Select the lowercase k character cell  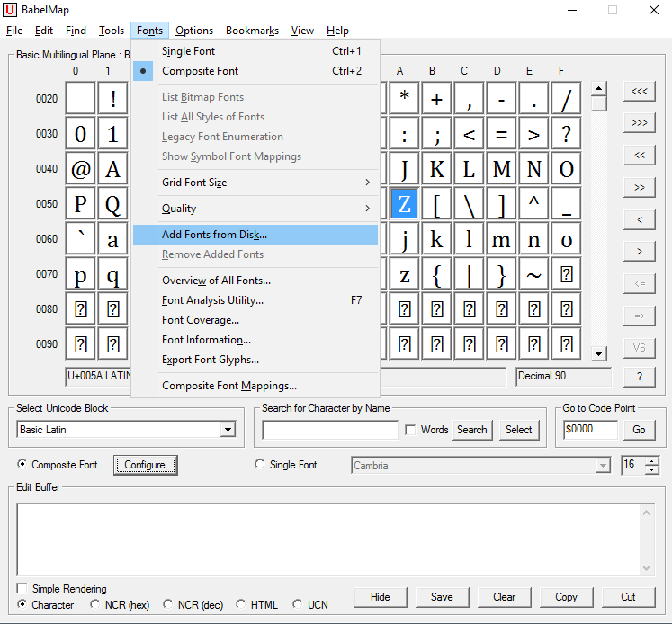click(x=436, y=239)
